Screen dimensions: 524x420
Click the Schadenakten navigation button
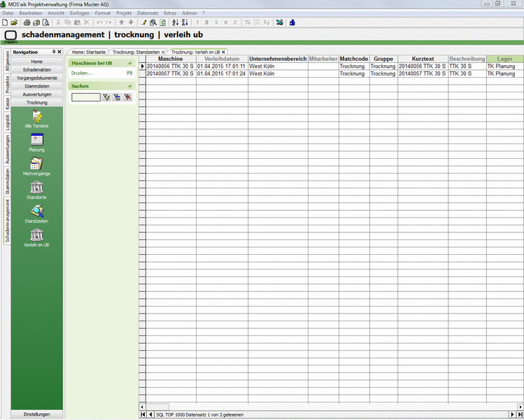click(x=37, y=69)
